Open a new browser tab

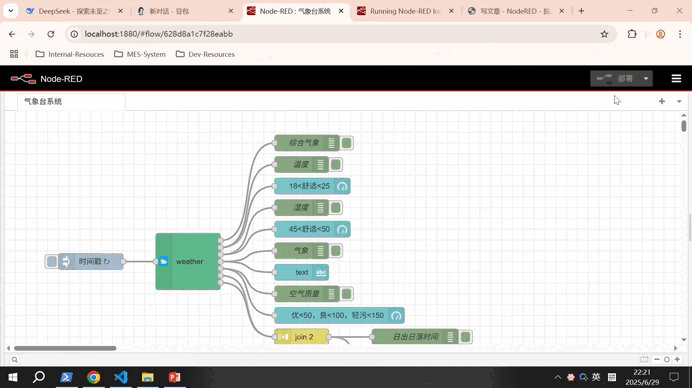pos(581,11)
